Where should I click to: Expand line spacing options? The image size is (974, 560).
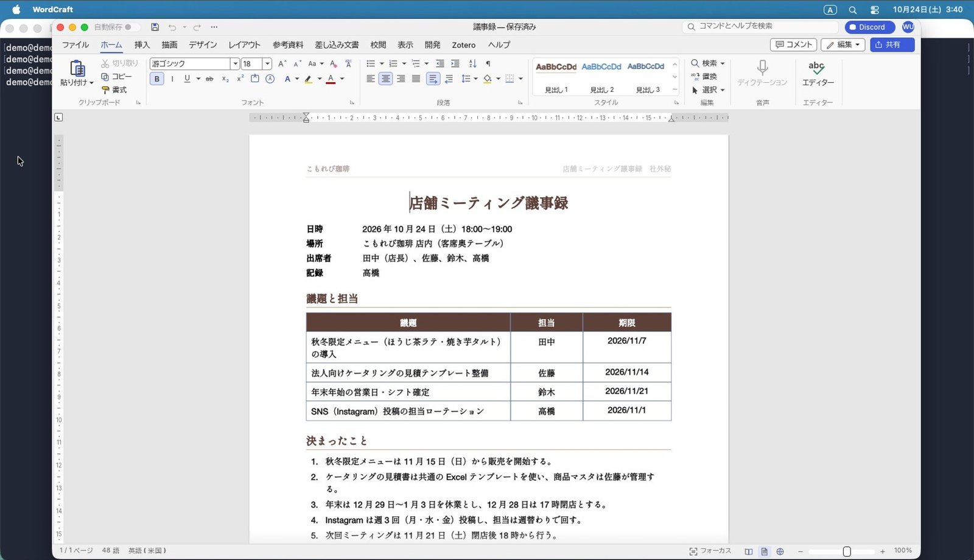coord(475,79)
